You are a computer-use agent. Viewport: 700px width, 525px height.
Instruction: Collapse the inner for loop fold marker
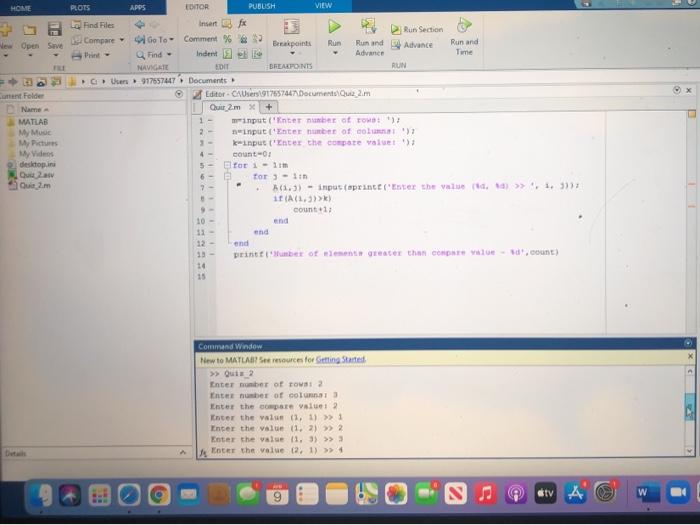(227, 176)
